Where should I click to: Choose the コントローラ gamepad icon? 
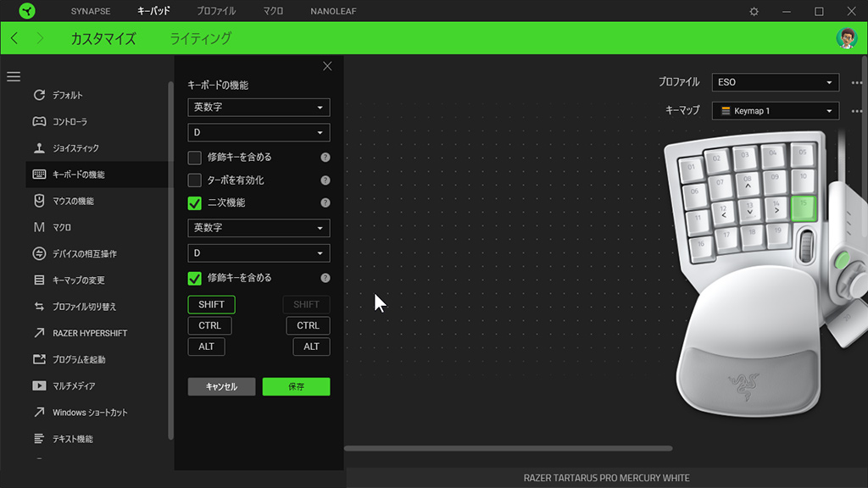39,121
